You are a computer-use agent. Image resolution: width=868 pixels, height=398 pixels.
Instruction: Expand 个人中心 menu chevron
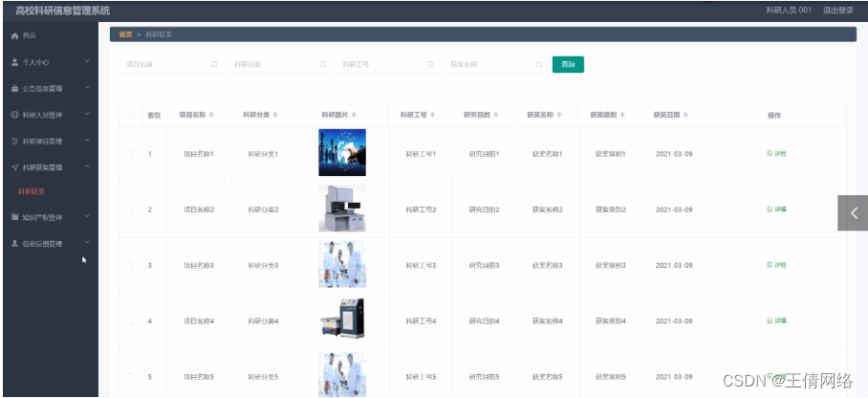coord(87,61)
